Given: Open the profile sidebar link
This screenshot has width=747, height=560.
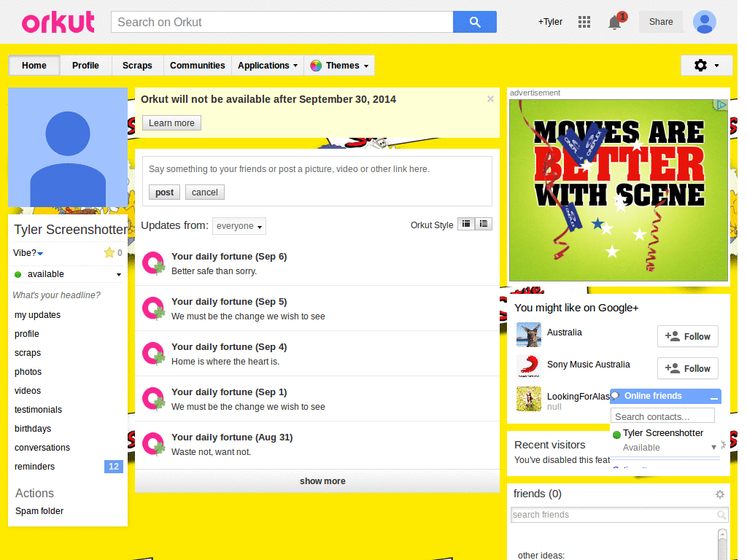Looking at the screenshot, I should coord(27,334).
